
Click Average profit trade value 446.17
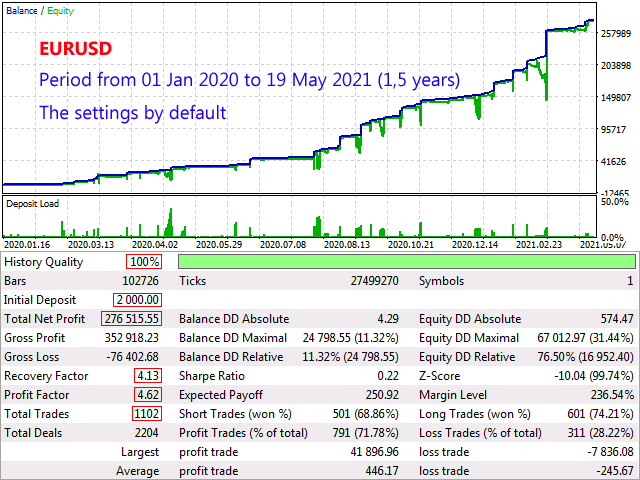coord(382,471)
